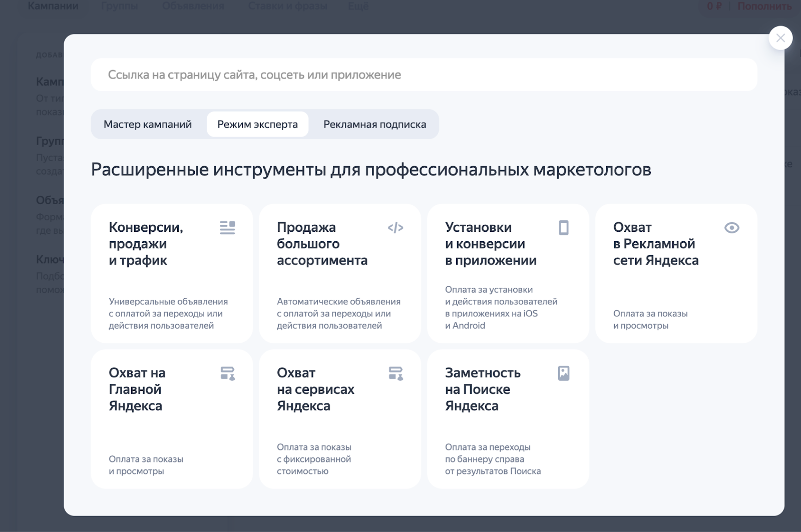The width and height of the screenshot is (801, 532).
Task: Select the banner icon on Охват на Главной Яндекса
Action: point(227,373)
